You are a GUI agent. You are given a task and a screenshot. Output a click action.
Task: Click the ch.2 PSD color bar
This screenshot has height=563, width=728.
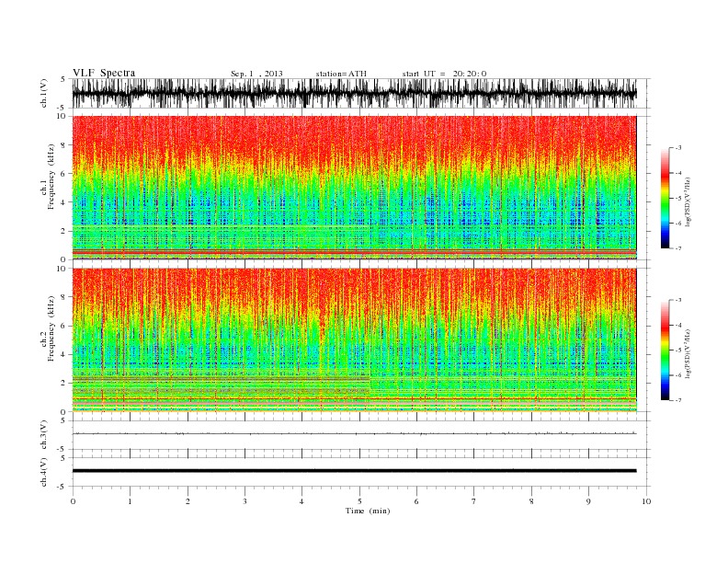click(665, 350)
